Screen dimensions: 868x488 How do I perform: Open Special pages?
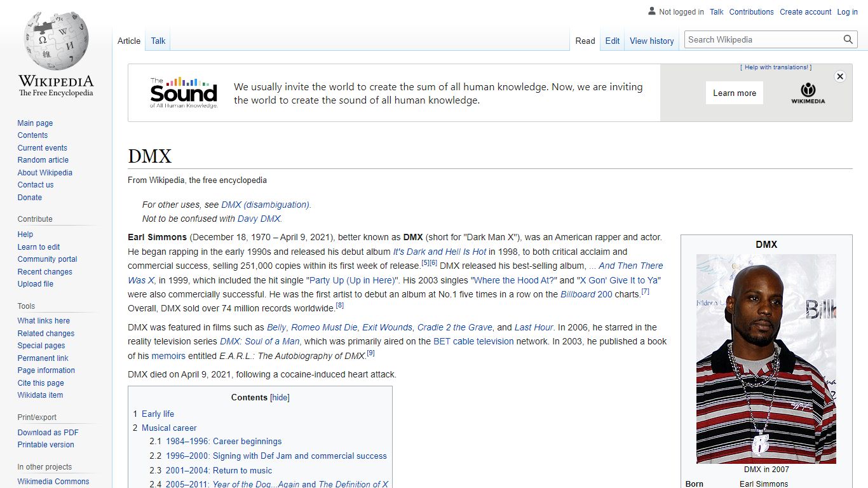click(41, 346)
